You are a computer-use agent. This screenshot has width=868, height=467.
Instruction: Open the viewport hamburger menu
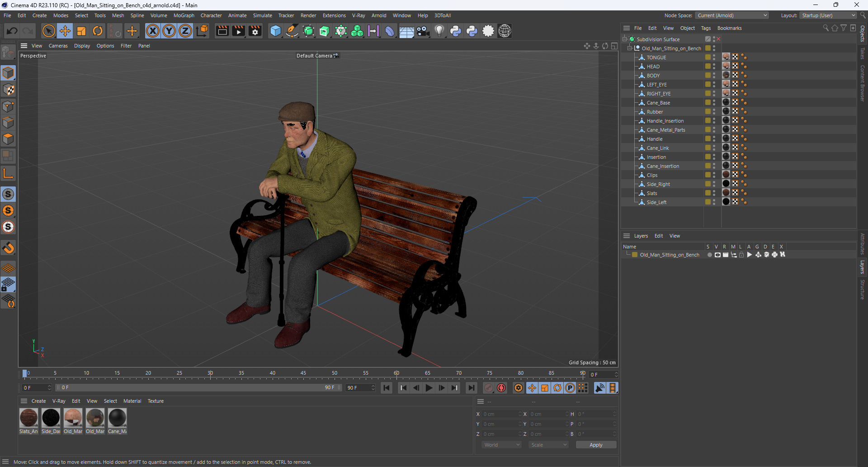click(24, 46)
